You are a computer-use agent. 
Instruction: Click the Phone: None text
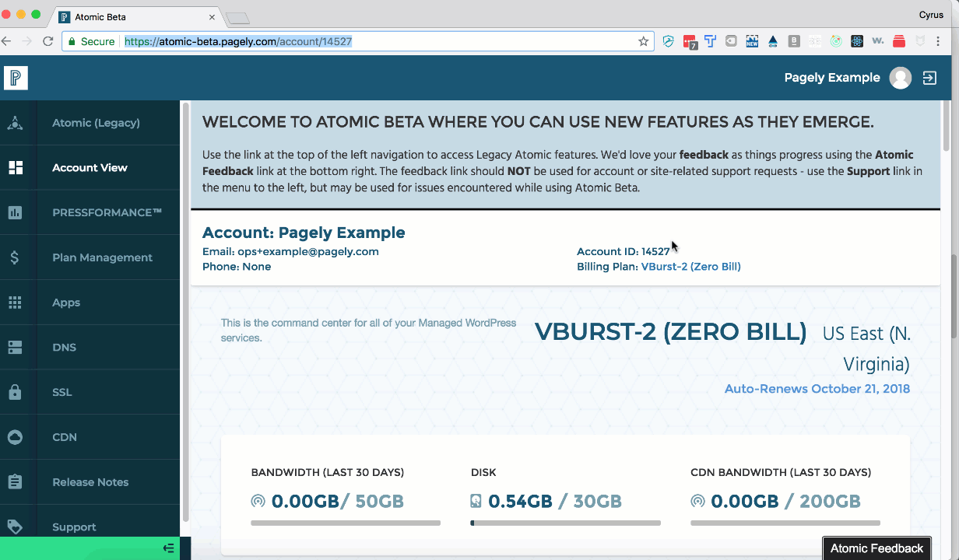pyautogui.click(x=237, y=267)
